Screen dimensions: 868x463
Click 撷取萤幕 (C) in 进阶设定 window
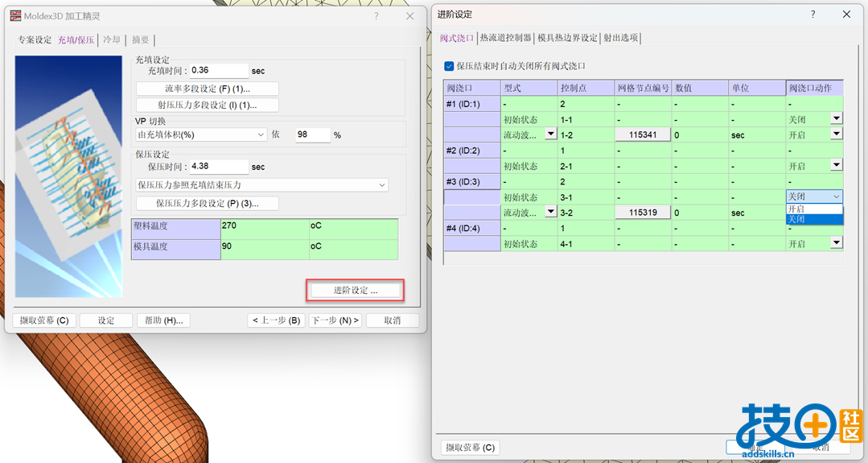pos(471,448)
